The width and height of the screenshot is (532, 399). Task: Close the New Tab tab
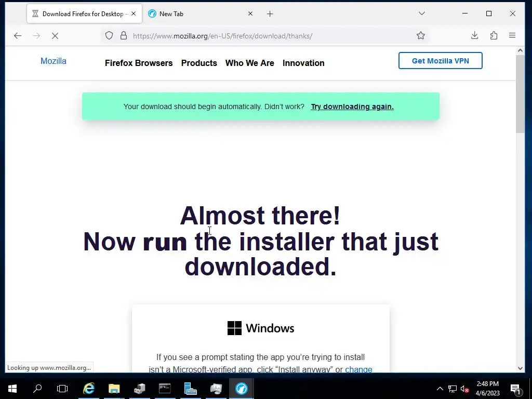(x=250, y=14)
